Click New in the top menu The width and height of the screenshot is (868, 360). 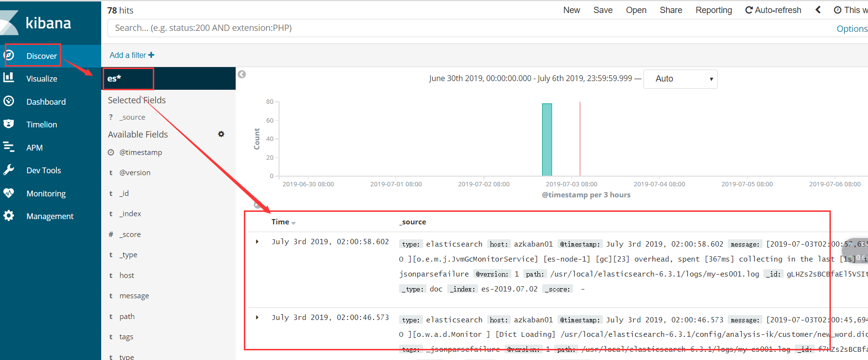click(572, 10)
